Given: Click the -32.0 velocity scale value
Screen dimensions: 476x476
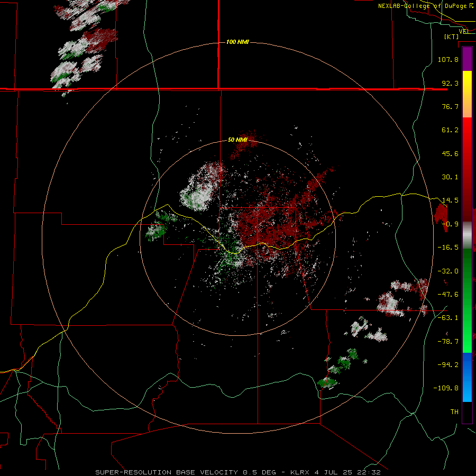Looking at the screenshot, I should click(448, 271).
